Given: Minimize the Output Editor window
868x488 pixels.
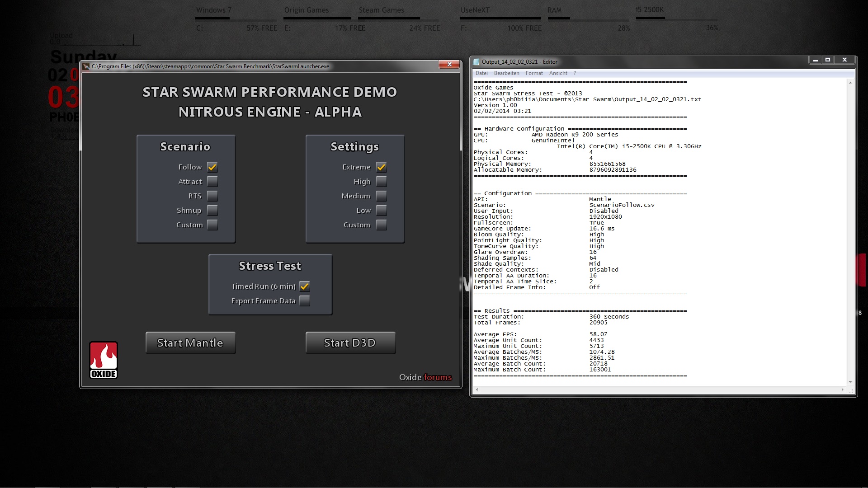Looking at the screenshot, I should [x=815, y=60].
